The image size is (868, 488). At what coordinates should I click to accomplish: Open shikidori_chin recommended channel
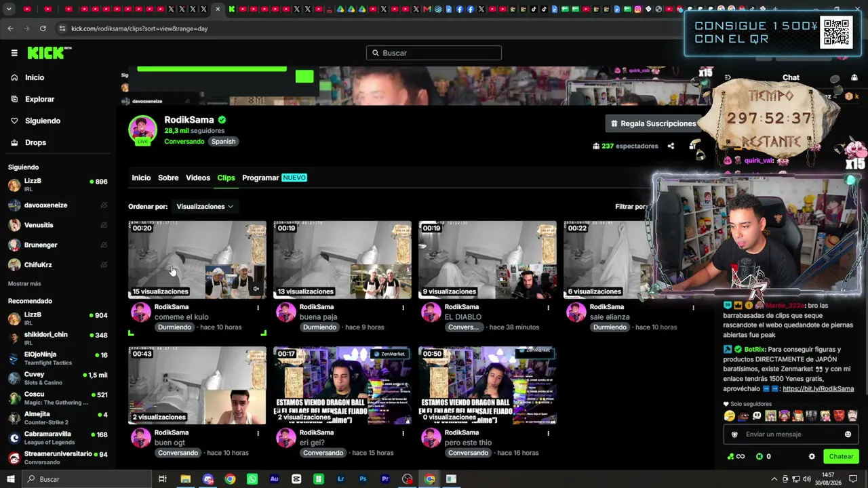click(58, 338)
